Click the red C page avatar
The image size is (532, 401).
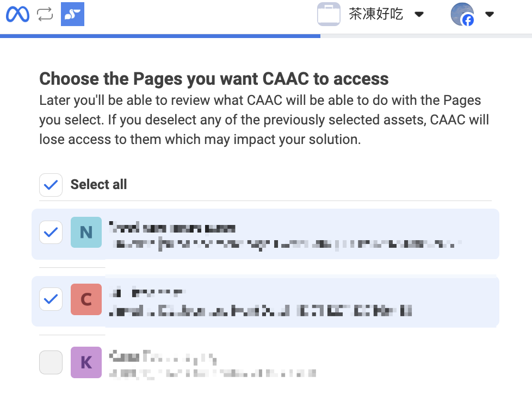click(86, 299)
